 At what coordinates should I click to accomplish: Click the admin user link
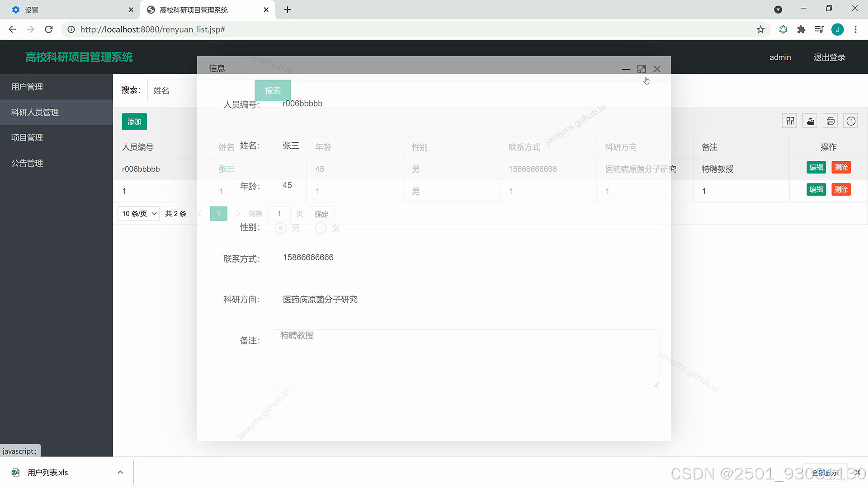[780, 57]
